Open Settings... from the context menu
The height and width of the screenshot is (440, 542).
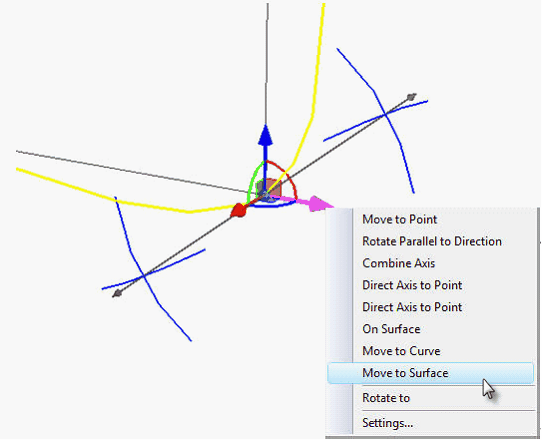387,423
